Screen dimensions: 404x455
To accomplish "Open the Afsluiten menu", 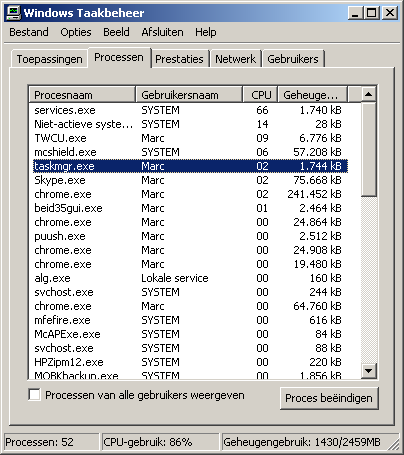I will click(162, 32).
